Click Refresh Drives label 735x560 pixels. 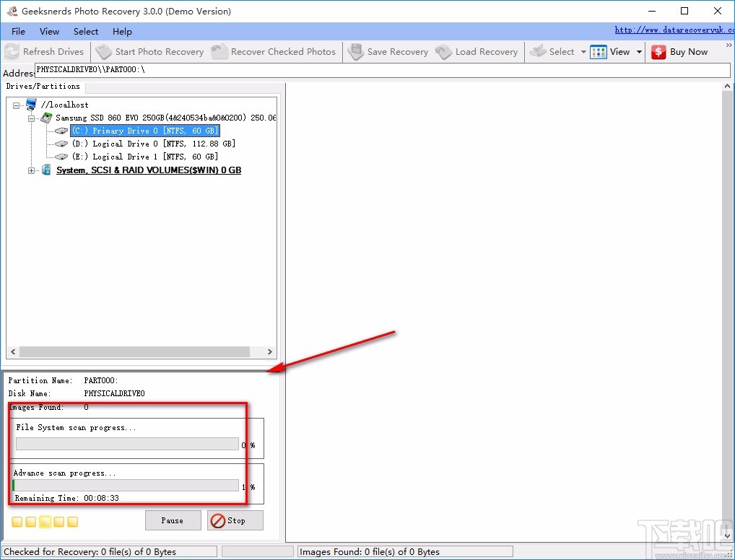pyautogui.click(x=53, y=52)
